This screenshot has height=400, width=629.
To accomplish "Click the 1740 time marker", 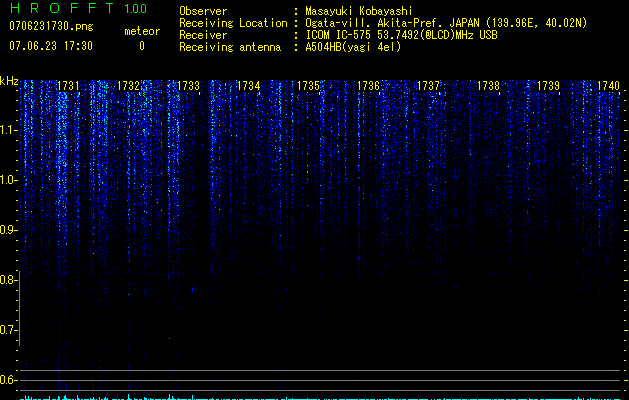I will (608, 86).
